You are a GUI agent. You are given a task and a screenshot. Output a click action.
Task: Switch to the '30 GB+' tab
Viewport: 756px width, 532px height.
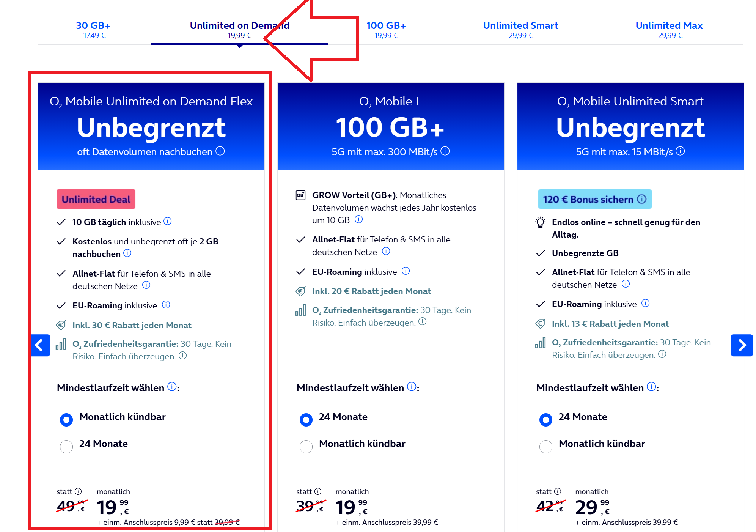(94, 30)
